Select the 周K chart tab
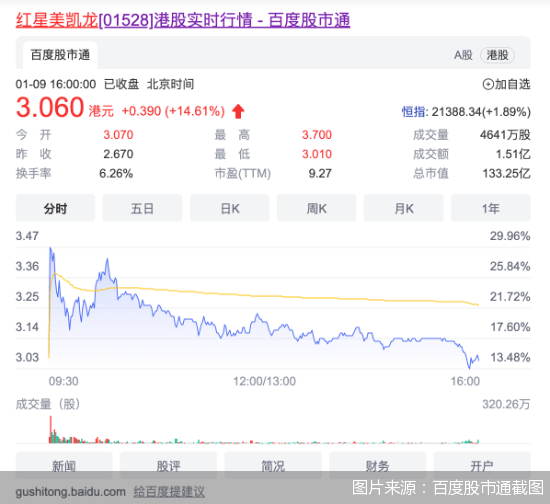550x504 pixels. click(317, 208)
